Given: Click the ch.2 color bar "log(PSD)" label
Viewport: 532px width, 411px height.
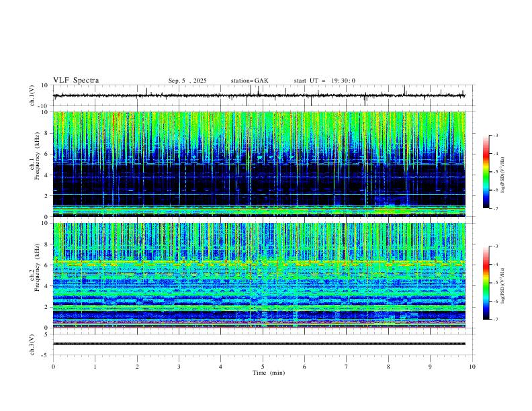Looking at the screenshot, I should click(x=503, y=286).
